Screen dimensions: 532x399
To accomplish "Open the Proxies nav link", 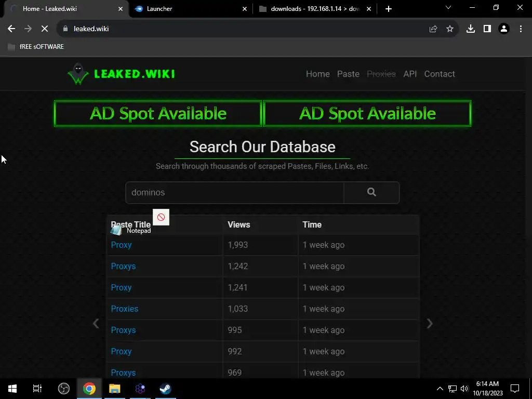I will tap(381, 74).
